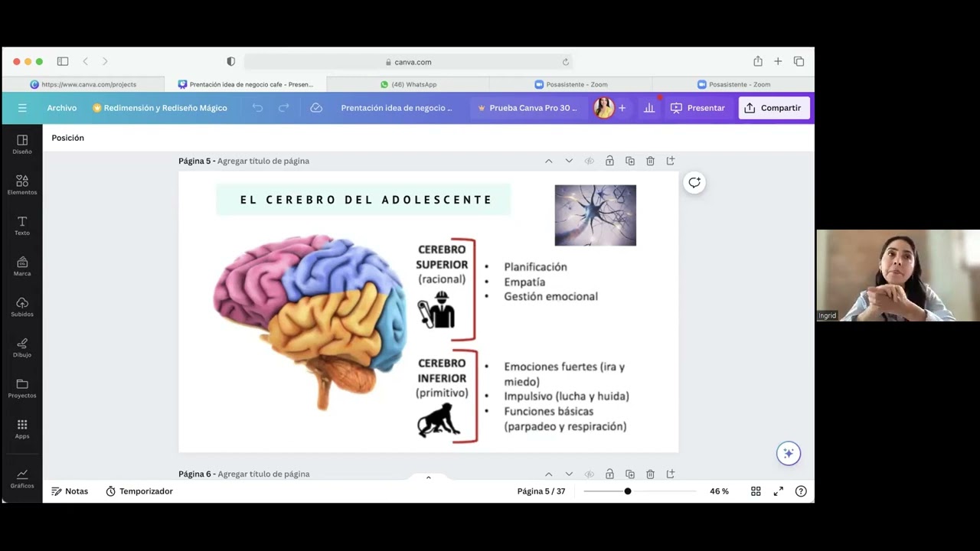The image size is (980, 551).
Task: Hide Página 5 with eye icon
Action: pos(589,161)
